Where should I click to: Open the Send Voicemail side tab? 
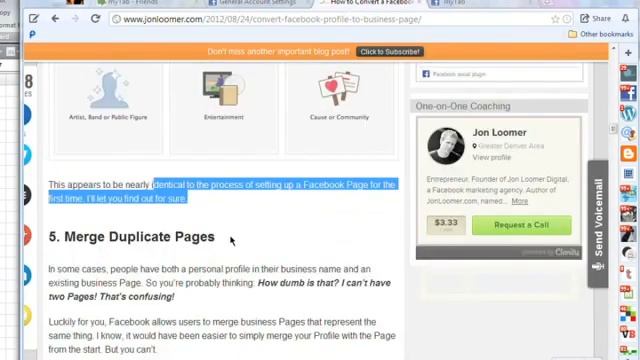click(x=598, y=224)
